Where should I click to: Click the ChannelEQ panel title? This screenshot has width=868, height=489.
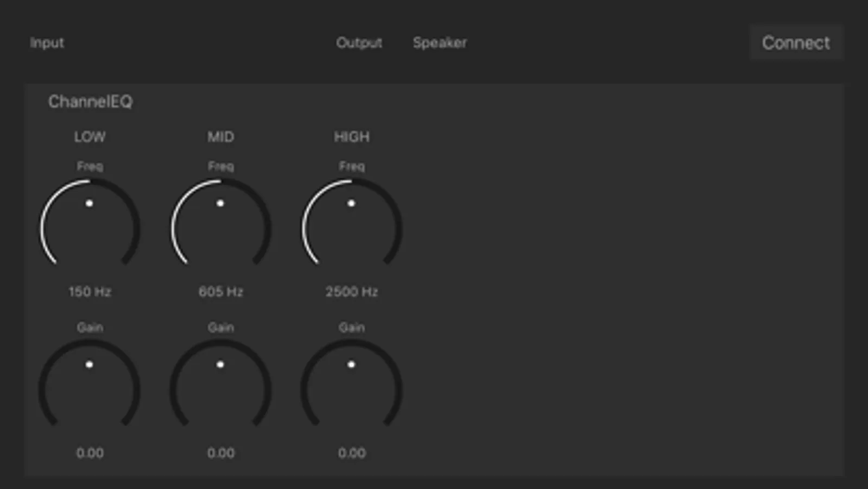pyautogui.click(x=90, y=102)
